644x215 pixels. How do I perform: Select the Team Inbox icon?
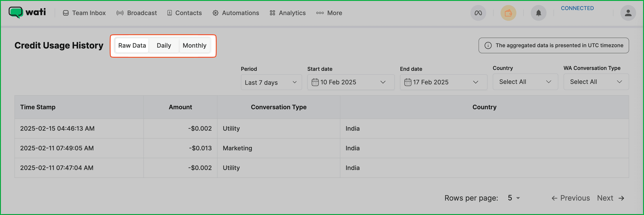point(66,13)
